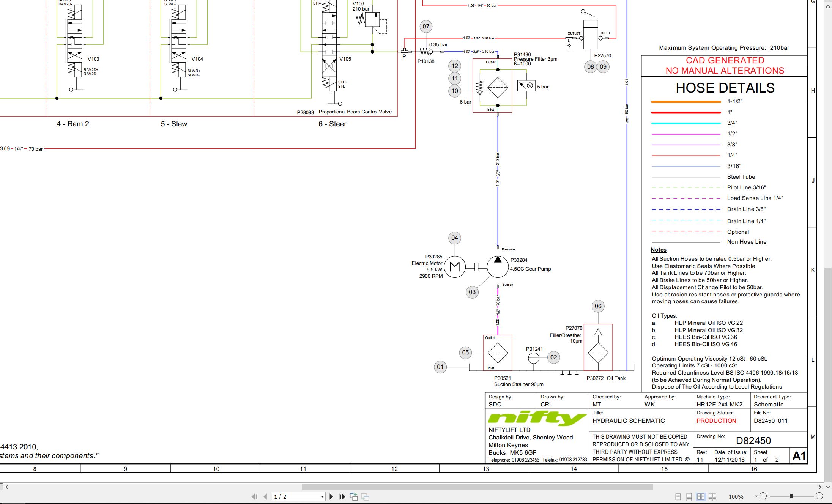Zoom out with the minus button

763,496
